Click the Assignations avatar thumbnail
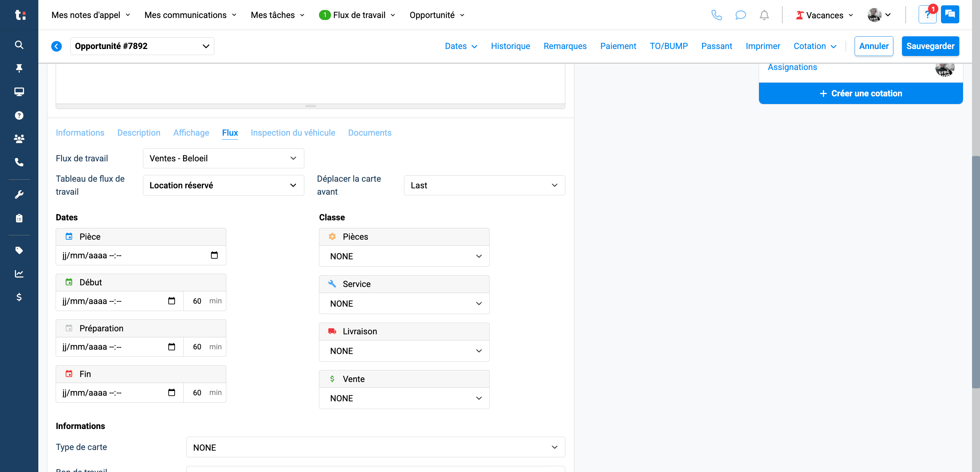The image size is (980, 472). coord(945,69)
